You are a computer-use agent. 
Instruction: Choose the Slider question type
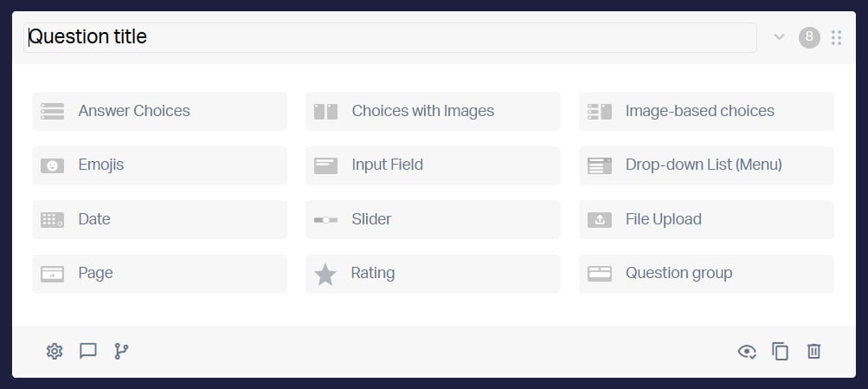click(x=433, y=219)
